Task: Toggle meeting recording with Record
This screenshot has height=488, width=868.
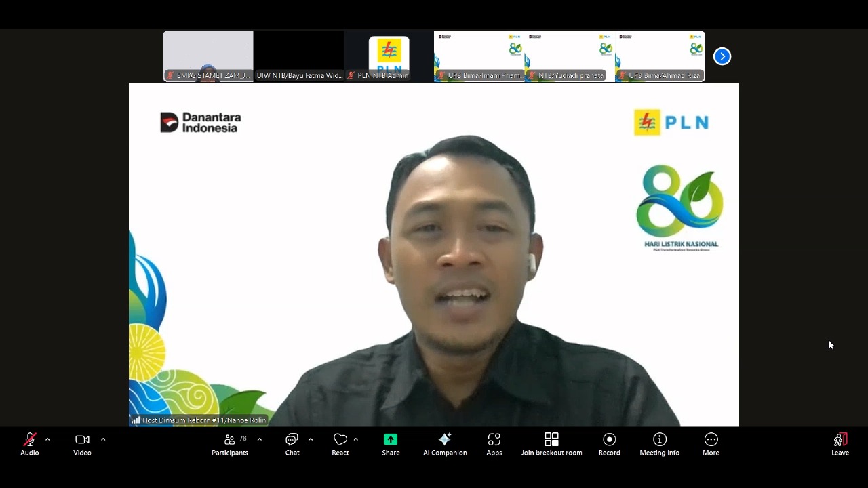Action: tap(609, 445)
